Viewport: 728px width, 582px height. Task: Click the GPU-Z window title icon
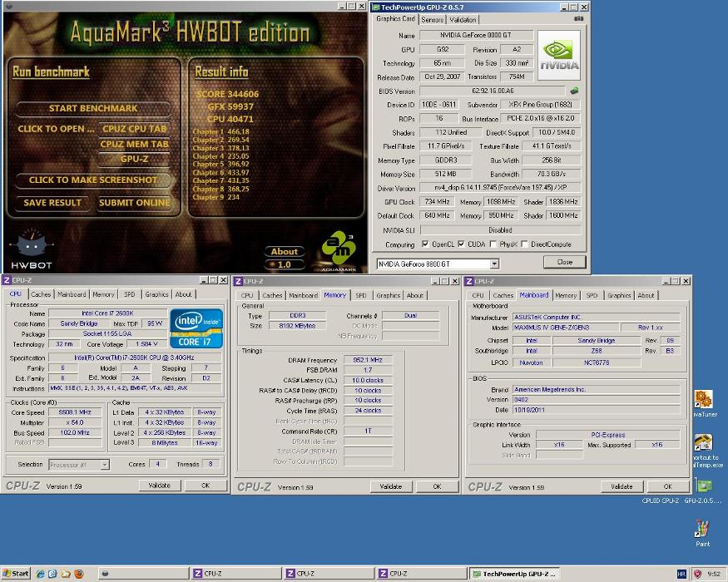pos(375,7)
